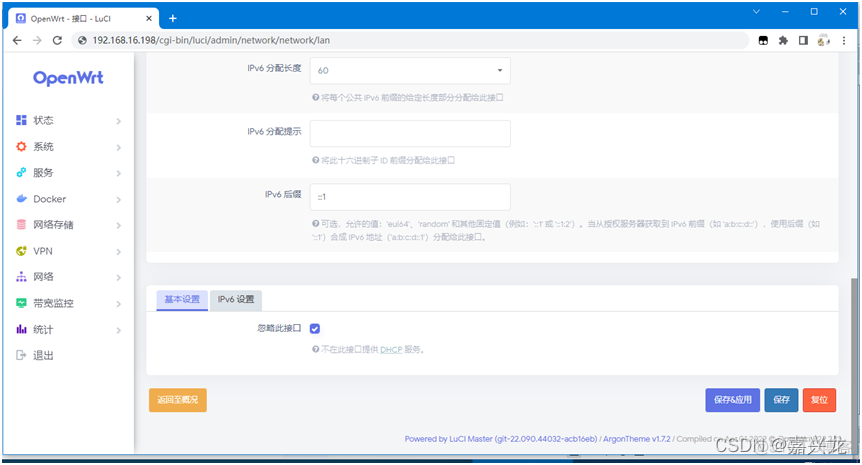The image size is (862, 465).
Task: Click the first extension icon beside the address bar
Action: (763, 40)
